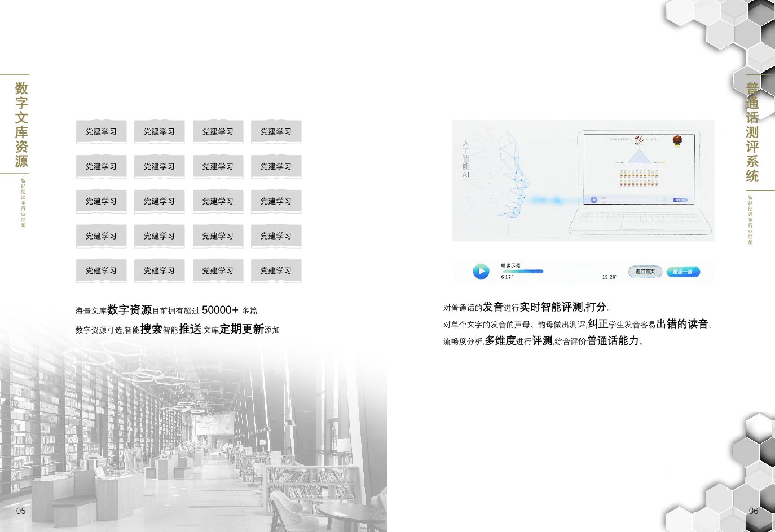The height and width of the screenshot is (532, 775).
Task: Click the elapsed time 6'17" label
Action: (507, 277)
